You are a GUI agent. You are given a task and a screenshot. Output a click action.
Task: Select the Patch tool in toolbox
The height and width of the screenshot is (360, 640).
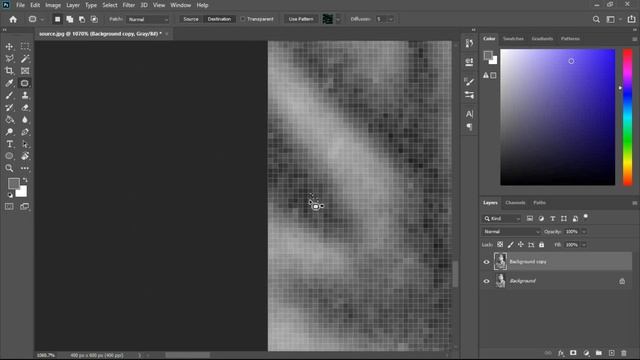click(25, 83)
